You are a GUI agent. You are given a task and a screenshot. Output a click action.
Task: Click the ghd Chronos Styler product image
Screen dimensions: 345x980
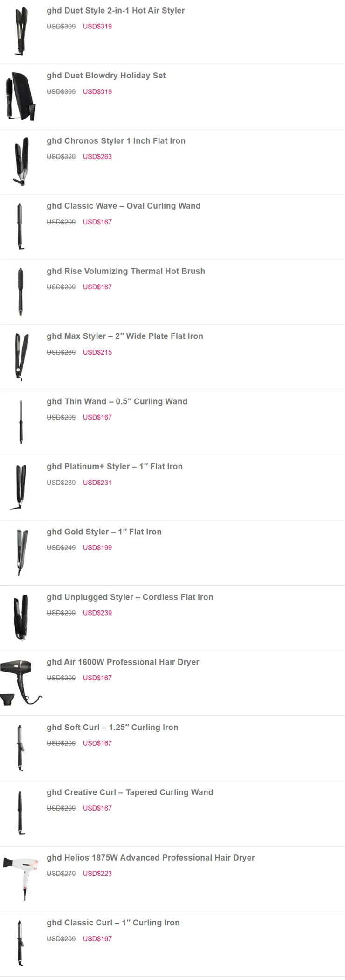[21, 161]
